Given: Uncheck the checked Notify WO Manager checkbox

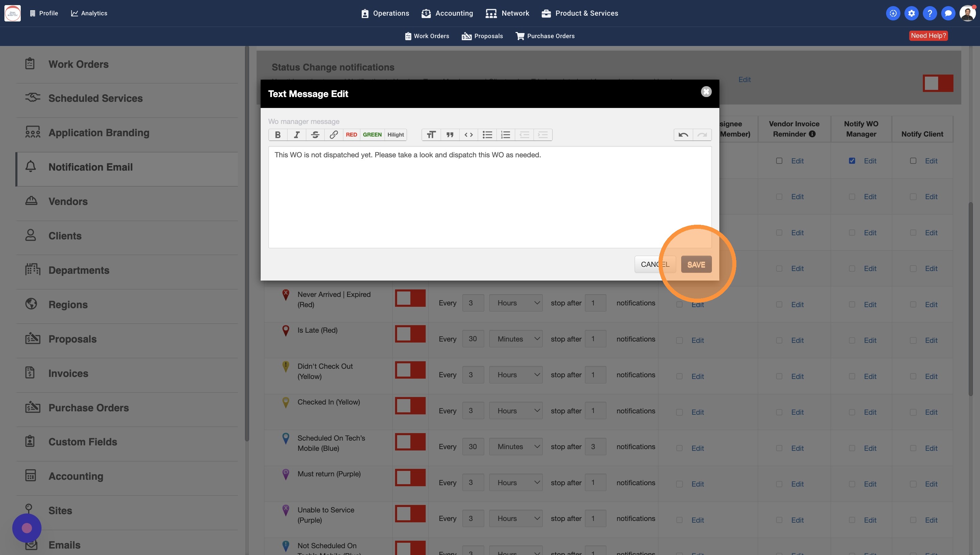Looking at the screenshot, I should point(852,161).
